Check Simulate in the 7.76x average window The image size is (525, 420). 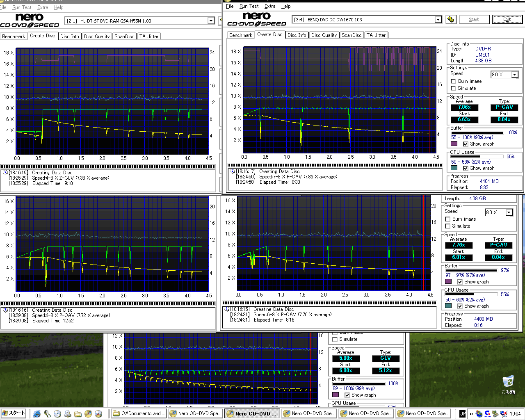[x=447, y=226]
